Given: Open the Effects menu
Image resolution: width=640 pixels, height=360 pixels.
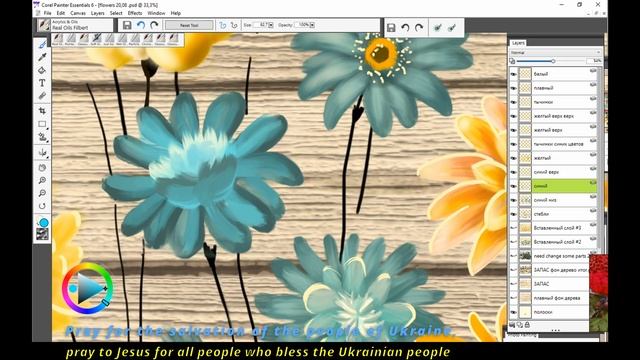Looking at the screenshot, I should pyautogui.click(x=135, y=13).
